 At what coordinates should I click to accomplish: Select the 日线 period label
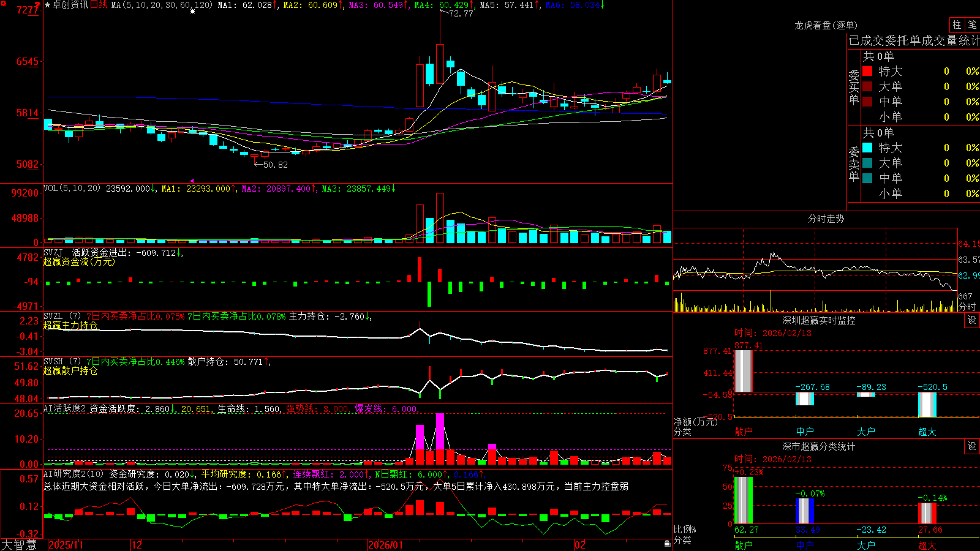pos(99,5)
